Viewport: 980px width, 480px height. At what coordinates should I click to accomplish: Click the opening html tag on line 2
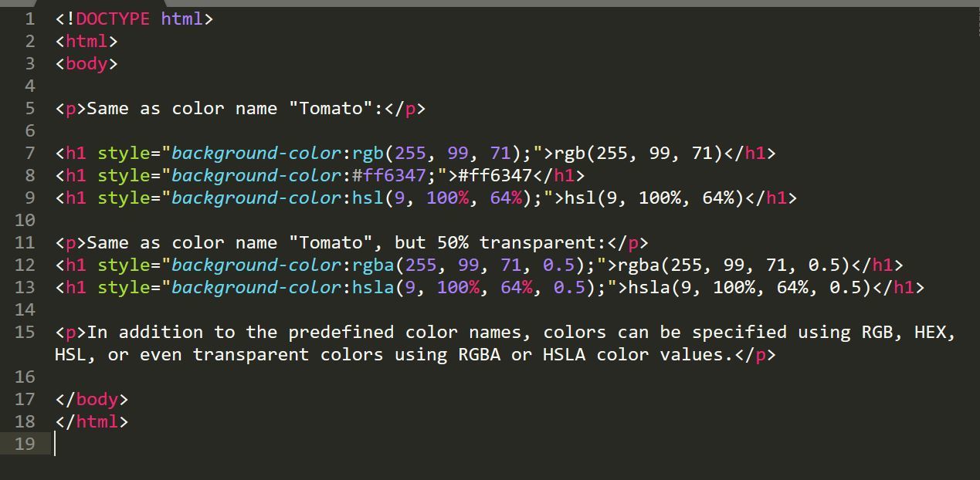[86, 41]
